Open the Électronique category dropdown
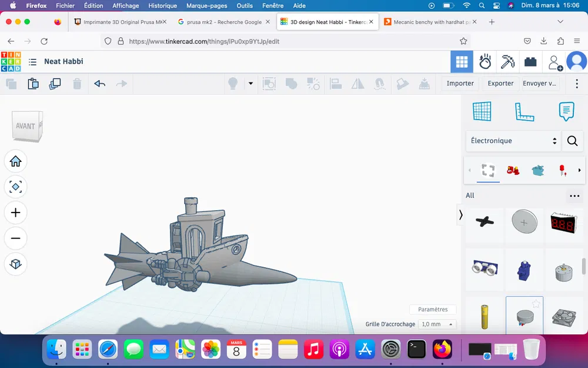 click(513, 141)
